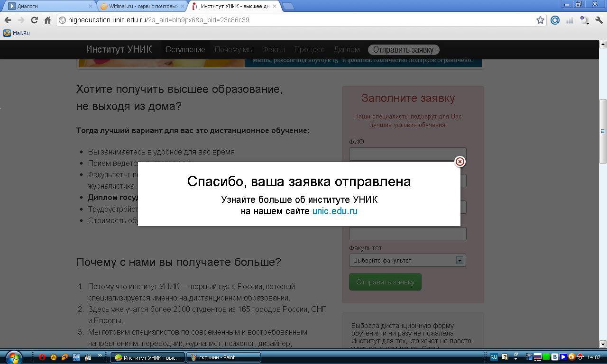Screen dimensions: 607x364
Task: Go to the Диплом section
Action: (x=347, y=49)
